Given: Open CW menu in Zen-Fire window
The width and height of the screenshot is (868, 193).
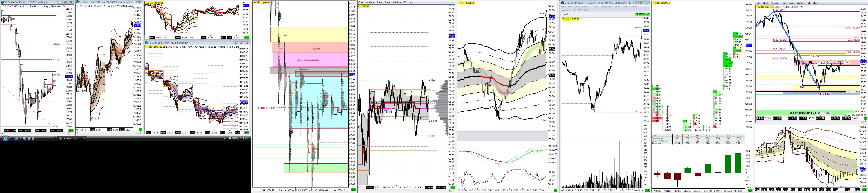Looking at the screenshot, I should click(x=580, y=10).
